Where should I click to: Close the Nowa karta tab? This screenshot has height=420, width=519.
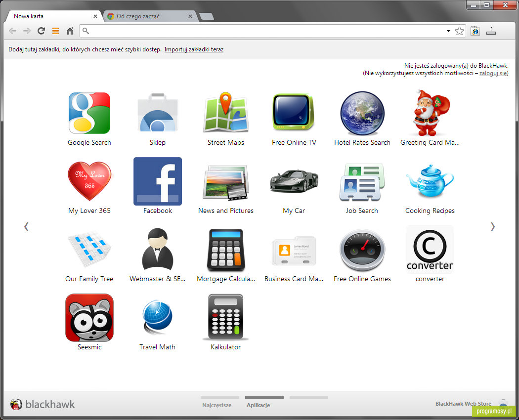coord(95,16)
